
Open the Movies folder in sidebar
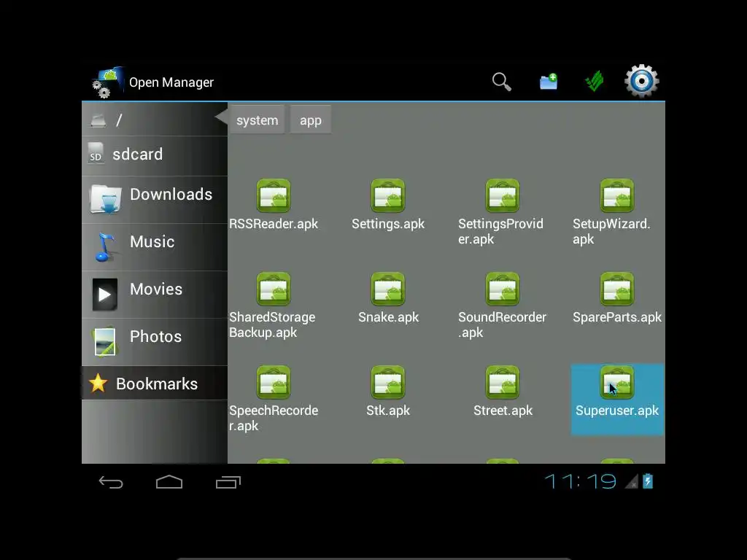point(155,295)
